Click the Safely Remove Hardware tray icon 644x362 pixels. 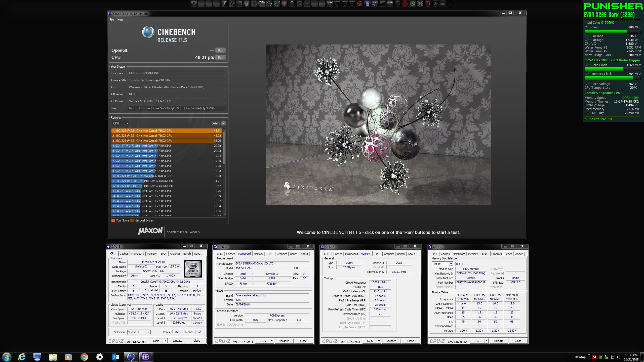[606, 357]
